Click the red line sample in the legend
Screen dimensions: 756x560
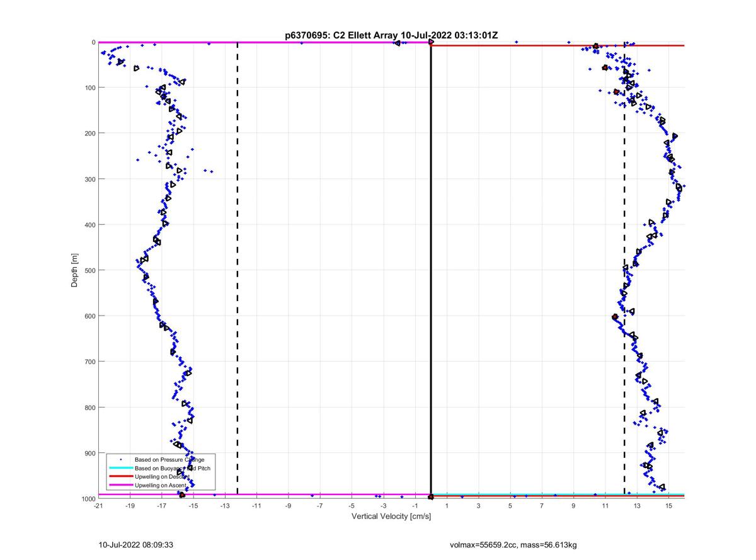(x=120, y=477)
